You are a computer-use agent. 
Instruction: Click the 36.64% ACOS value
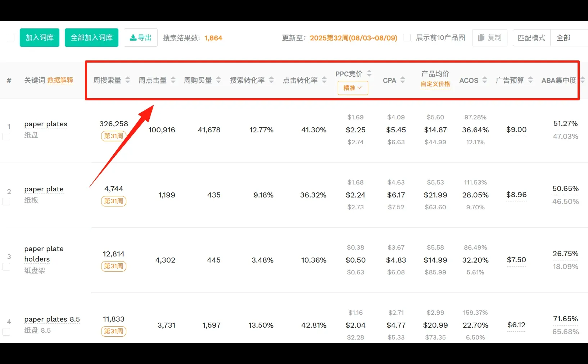(x=475, y=130)
